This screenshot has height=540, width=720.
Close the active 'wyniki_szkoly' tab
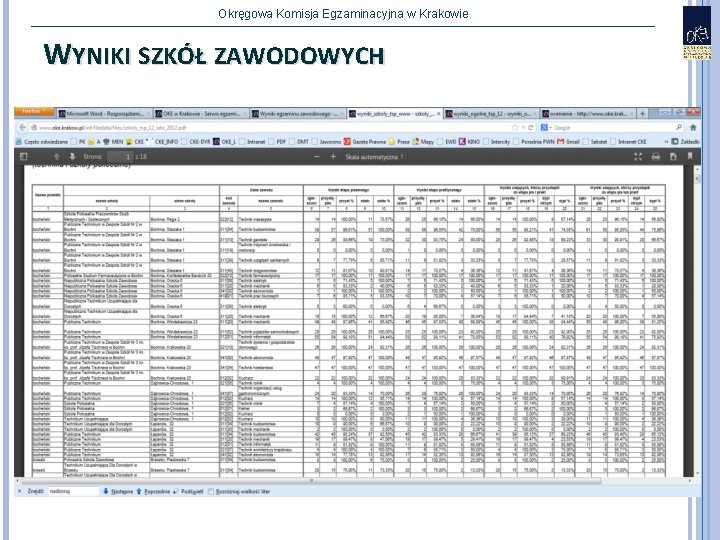click(439, 113)
